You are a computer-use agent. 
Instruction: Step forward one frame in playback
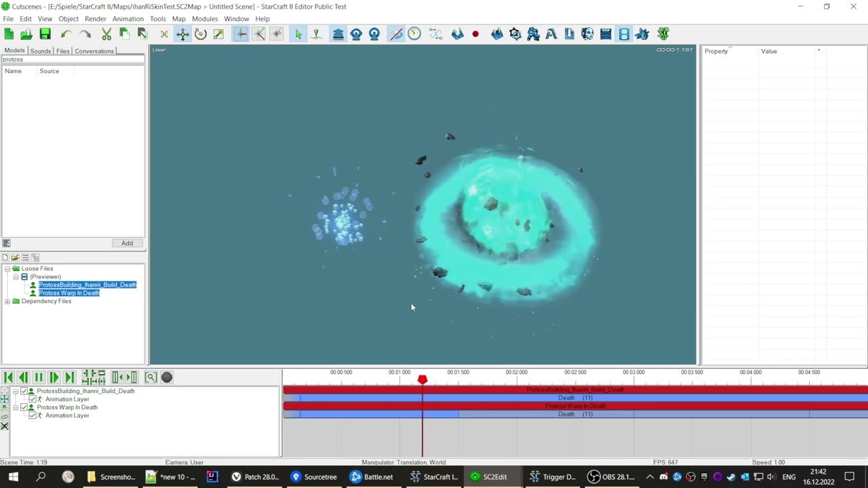tap(54, 378)
